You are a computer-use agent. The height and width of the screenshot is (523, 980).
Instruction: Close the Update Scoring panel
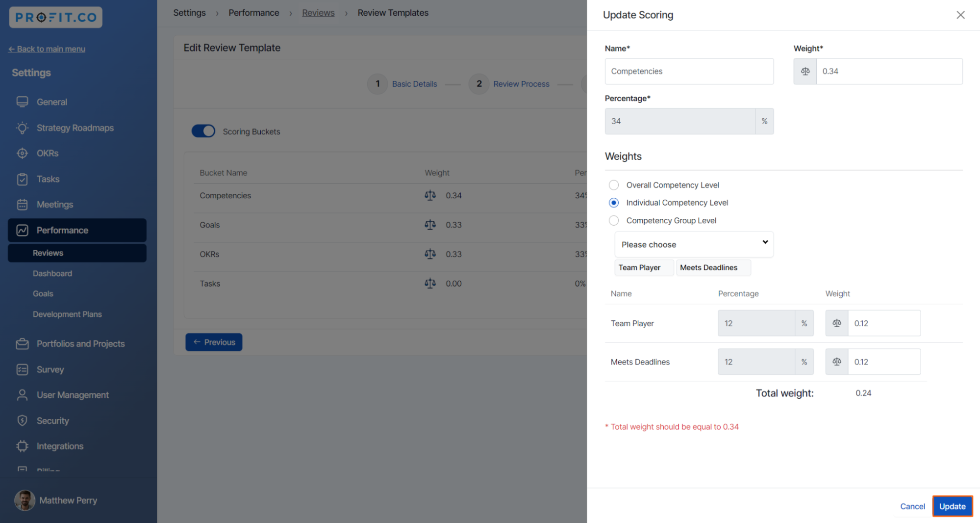(x=960, y=15)
